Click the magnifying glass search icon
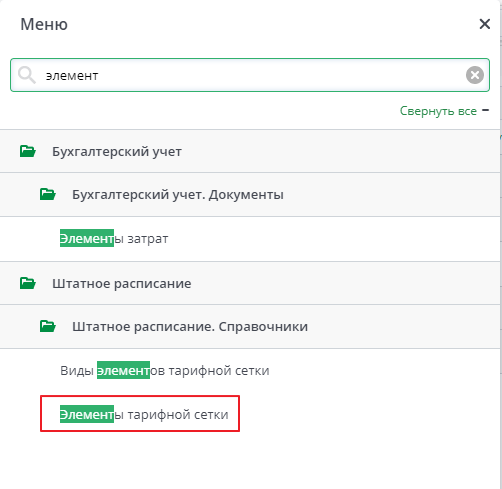502x489 pixels. 27,75
